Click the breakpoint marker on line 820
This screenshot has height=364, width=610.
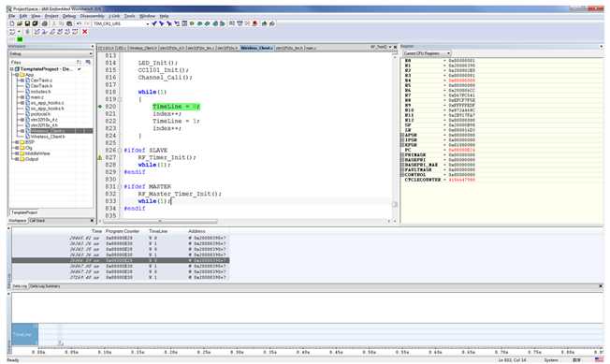pos(100,106)
